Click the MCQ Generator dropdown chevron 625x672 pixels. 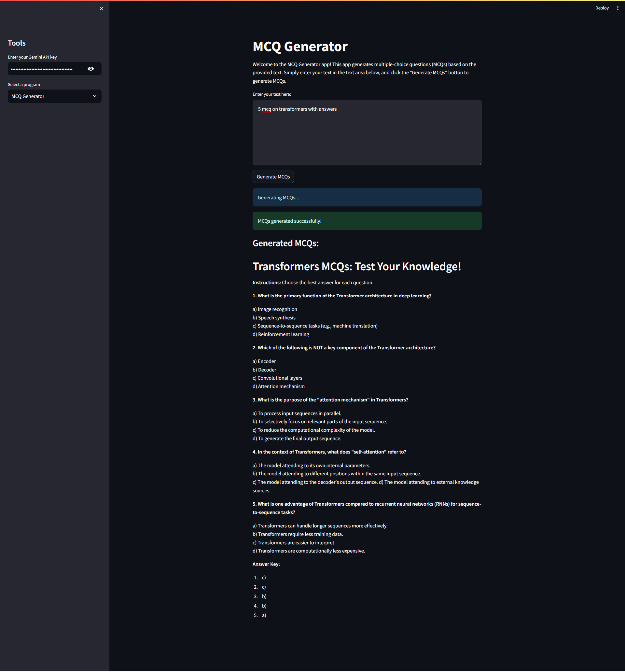(95, 96)
